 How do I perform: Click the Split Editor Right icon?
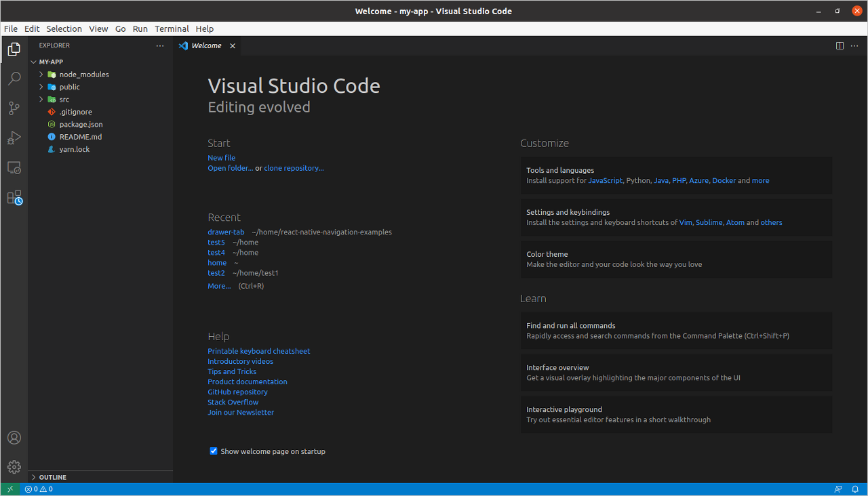point(840,45)
